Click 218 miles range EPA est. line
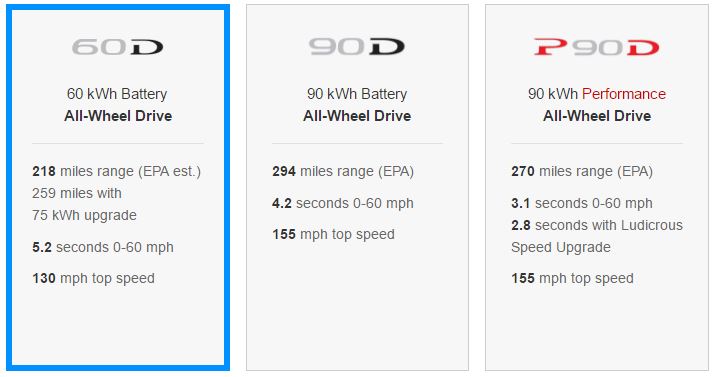 point(116,172)
